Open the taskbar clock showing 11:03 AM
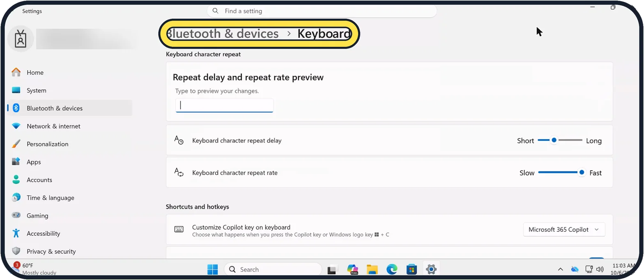Viewport: 644px width, 280px height. [x=623, y=269]
